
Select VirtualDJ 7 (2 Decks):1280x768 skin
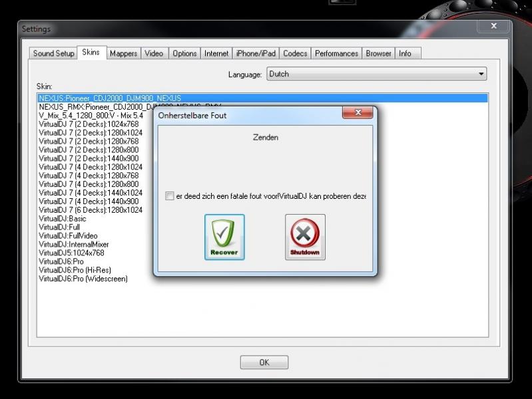(89, 142)
